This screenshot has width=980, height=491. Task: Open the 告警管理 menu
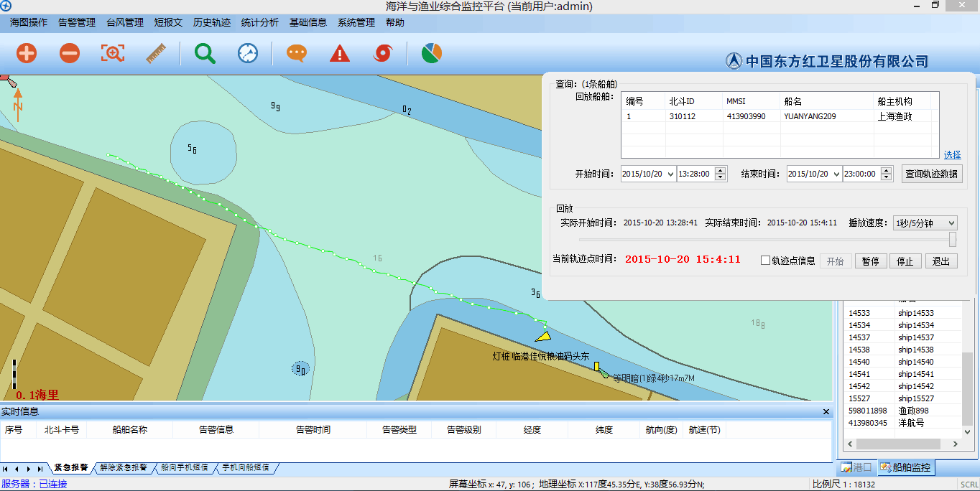click(x=77, y=22)
